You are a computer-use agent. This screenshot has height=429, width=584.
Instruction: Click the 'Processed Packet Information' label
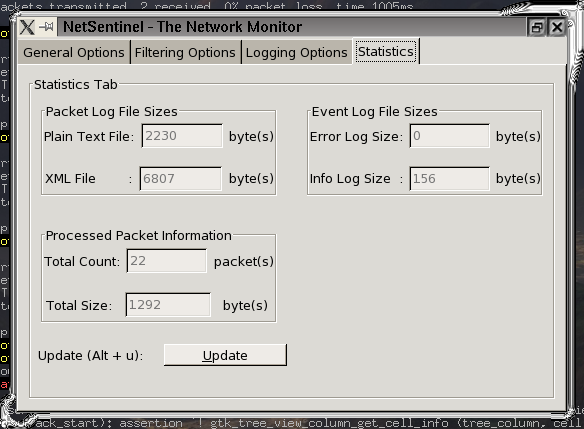(x=139, y=236)
